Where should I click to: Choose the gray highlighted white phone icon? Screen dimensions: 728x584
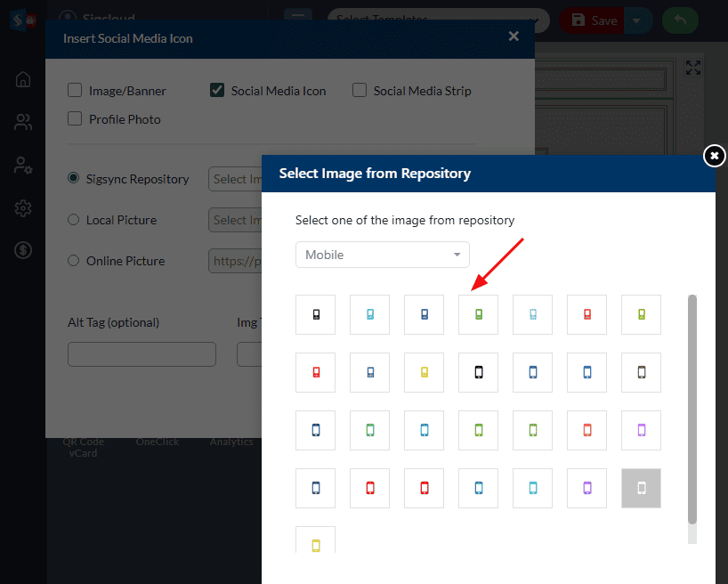coord(641,488)
